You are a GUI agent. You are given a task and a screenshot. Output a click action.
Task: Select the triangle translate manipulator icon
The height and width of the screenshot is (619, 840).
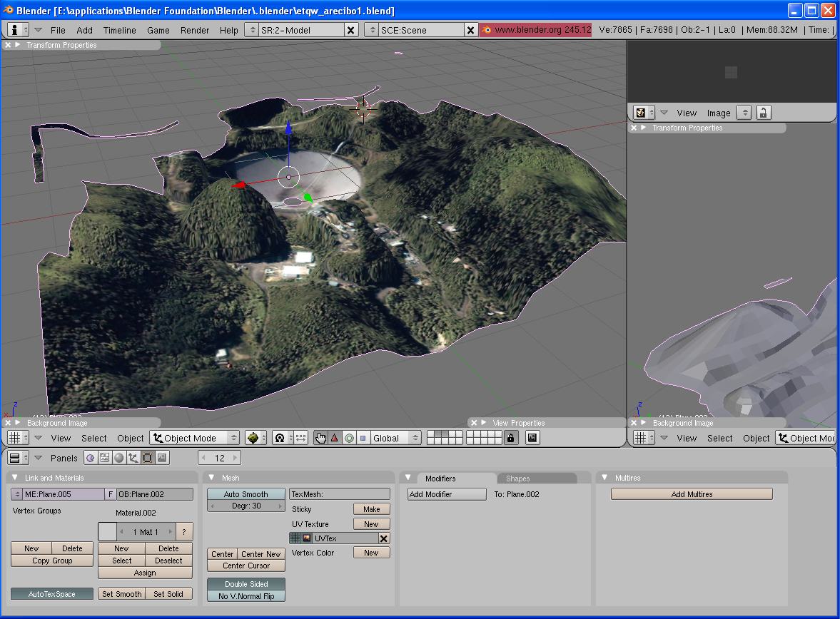click(x=334, y=438)
